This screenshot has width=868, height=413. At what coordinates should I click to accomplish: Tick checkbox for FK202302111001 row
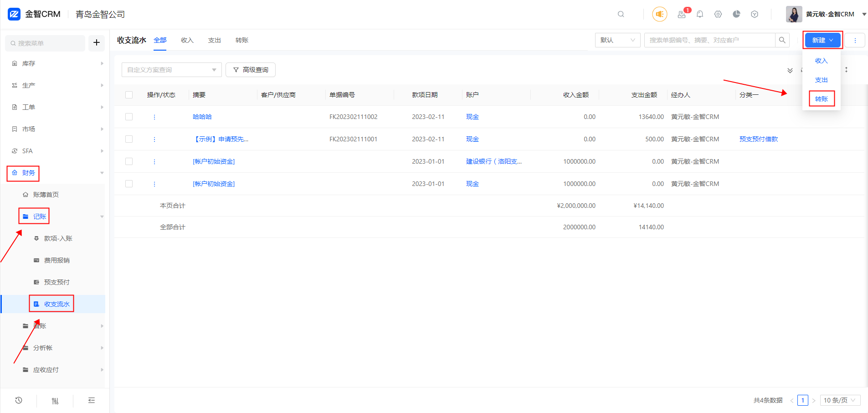click(x=129, y=139)
